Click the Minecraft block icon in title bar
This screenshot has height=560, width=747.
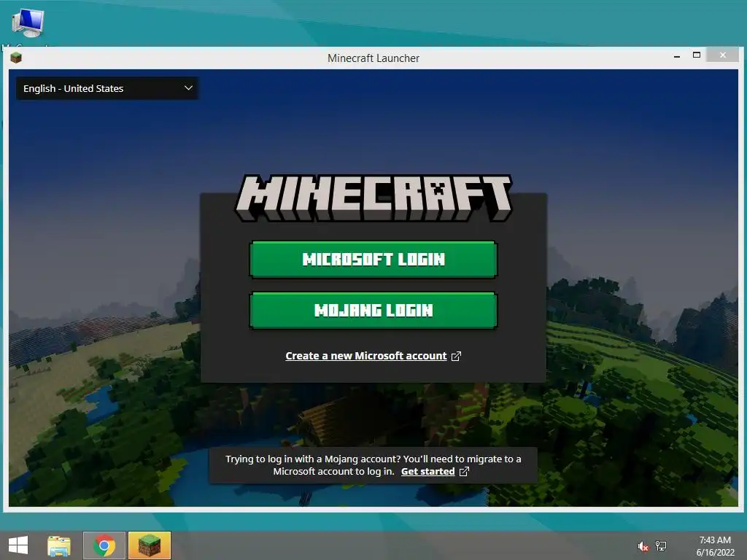(x=16, y=58)
